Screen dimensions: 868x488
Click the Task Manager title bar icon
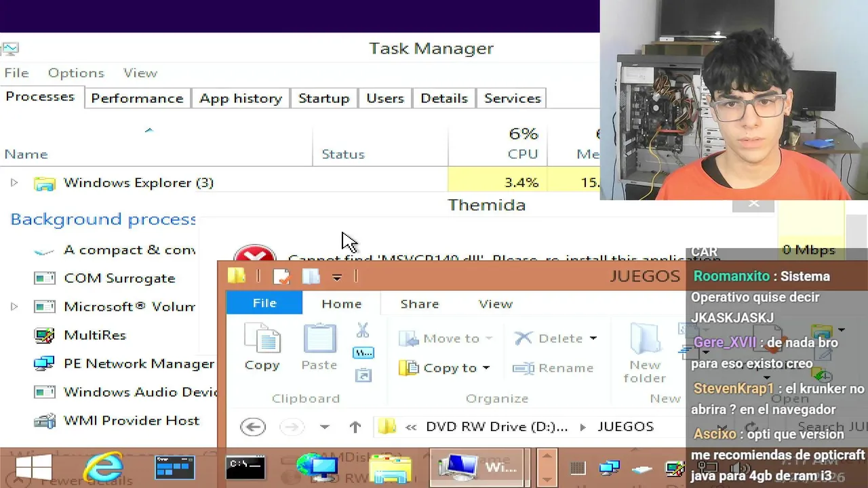9,48
